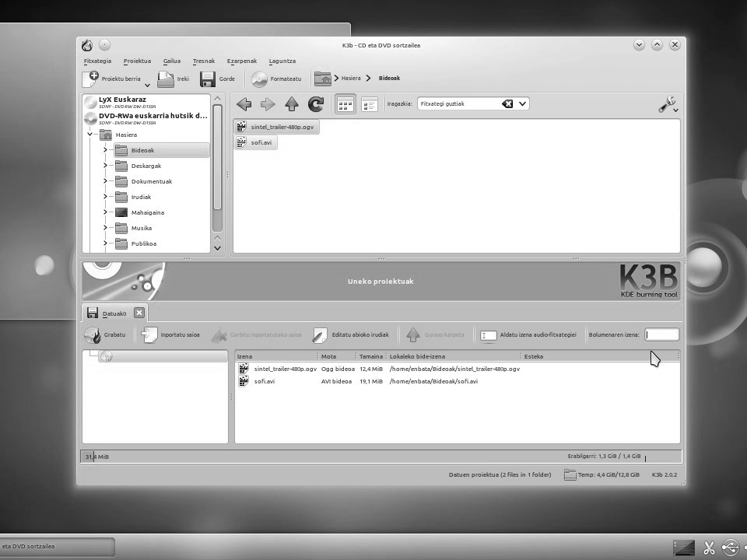
Task: Switch to the icon view mode
Action: [x=345, y=103]
